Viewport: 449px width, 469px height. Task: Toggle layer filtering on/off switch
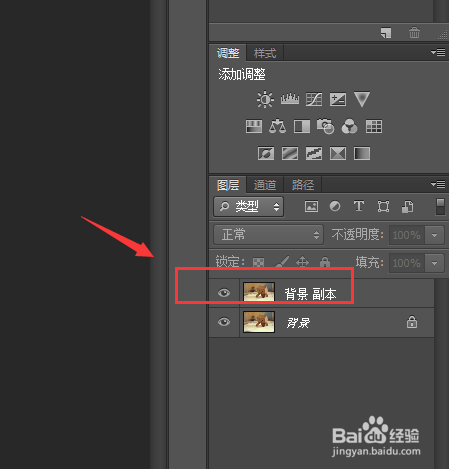[440, 206]
